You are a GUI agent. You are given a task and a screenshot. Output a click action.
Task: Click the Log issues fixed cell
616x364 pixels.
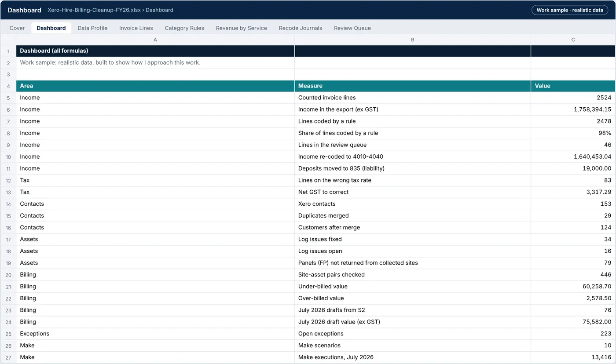coord(413,239)
